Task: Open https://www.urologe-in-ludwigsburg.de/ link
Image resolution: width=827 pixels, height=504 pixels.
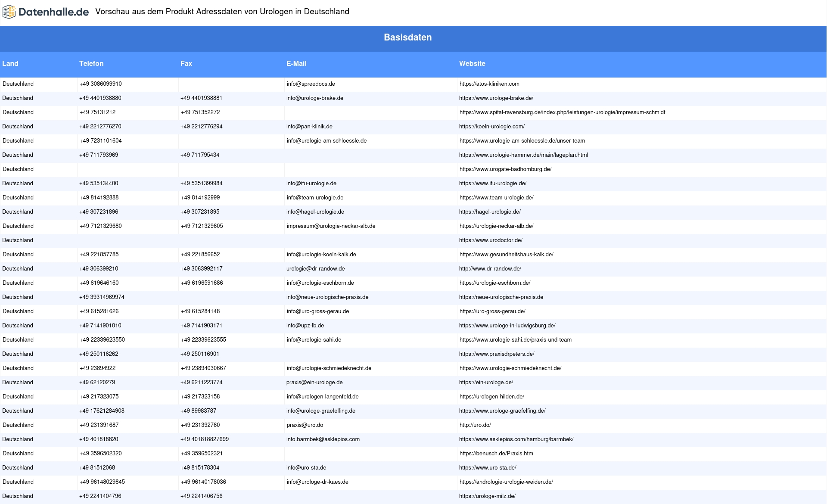Action: coord(507,326)
